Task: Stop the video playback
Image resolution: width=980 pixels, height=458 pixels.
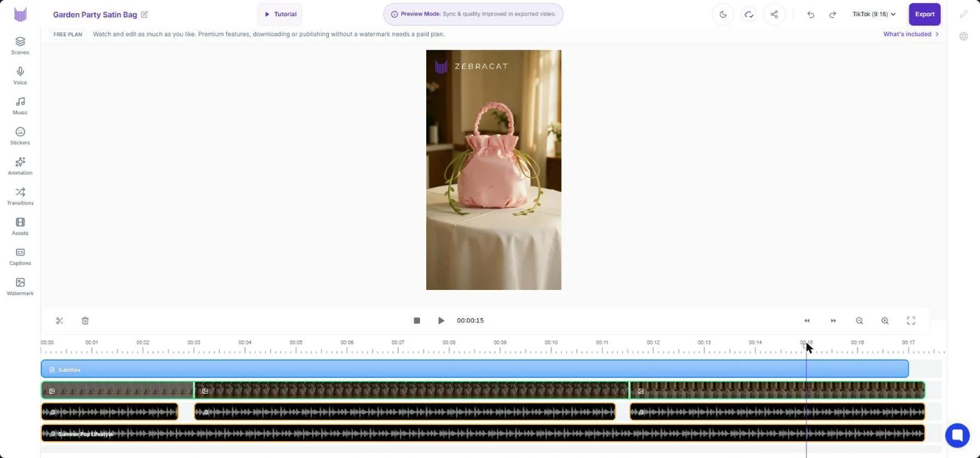Action: pos(416,321)
